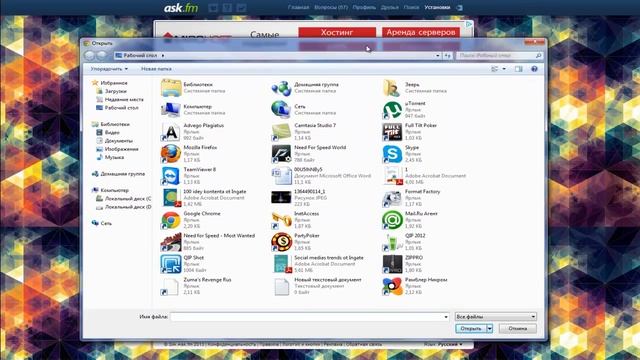Open Документы library in the navigation pane

(x=118, y=140)
